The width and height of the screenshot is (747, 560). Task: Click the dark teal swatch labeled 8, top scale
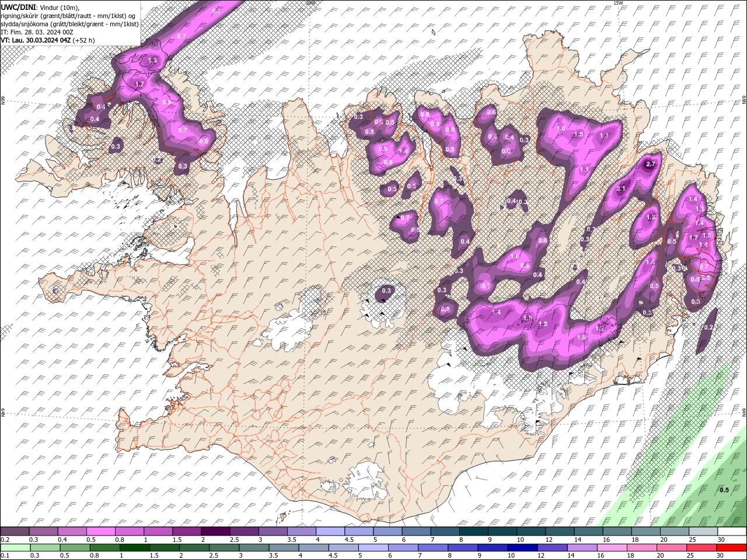coord(474,531)
